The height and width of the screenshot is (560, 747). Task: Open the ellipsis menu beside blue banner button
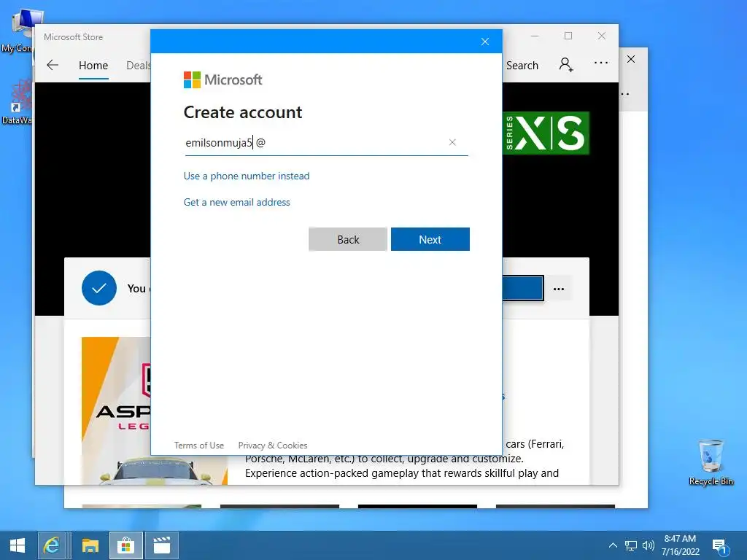tap(559, 289)
